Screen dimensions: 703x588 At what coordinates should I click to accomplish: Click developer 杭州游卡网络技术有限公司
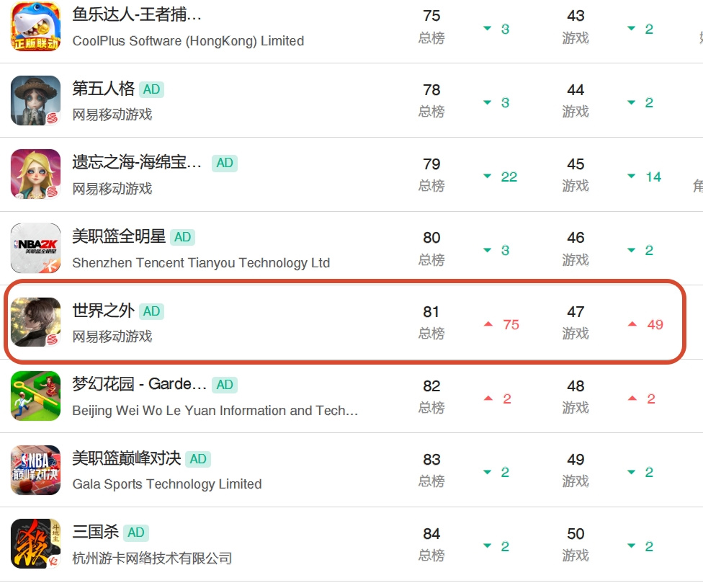coord(152,558)
